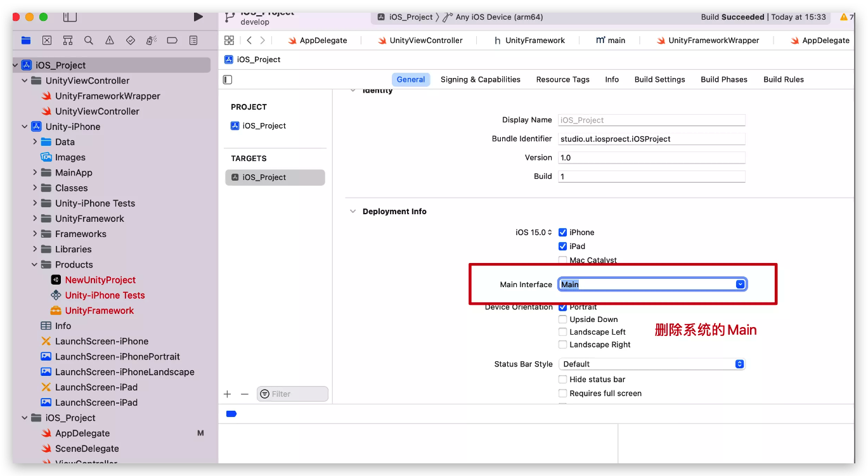This screenshot has width=868, height=476.
Task: Open the iOS 15.0 deployment target popup
Action: pos(534,233)
